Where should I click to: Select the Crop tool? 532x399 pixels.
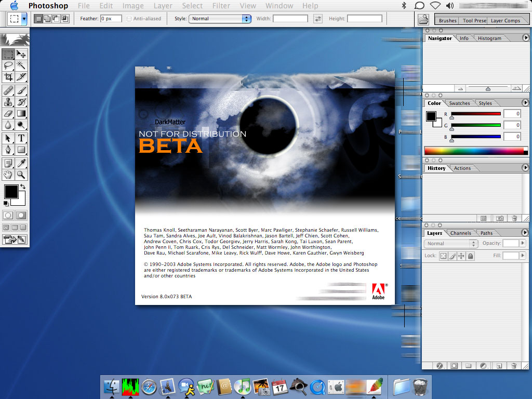point(8,77)
